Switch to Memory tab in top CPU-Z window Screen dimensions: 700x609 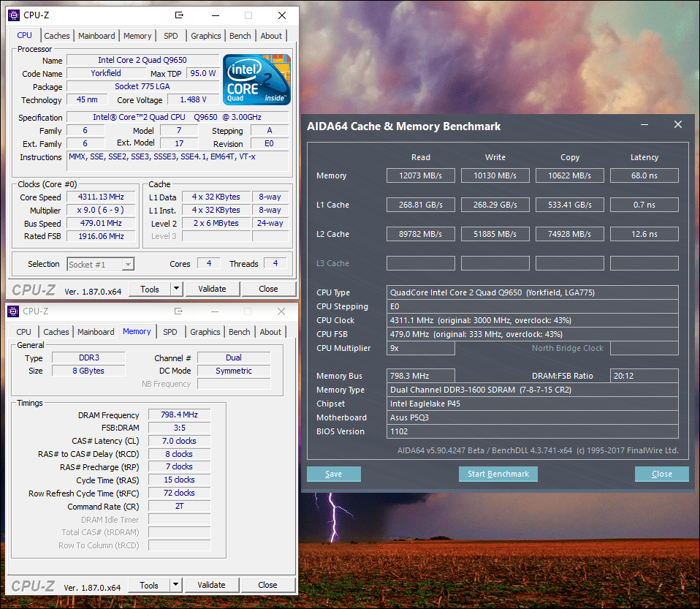137,36
